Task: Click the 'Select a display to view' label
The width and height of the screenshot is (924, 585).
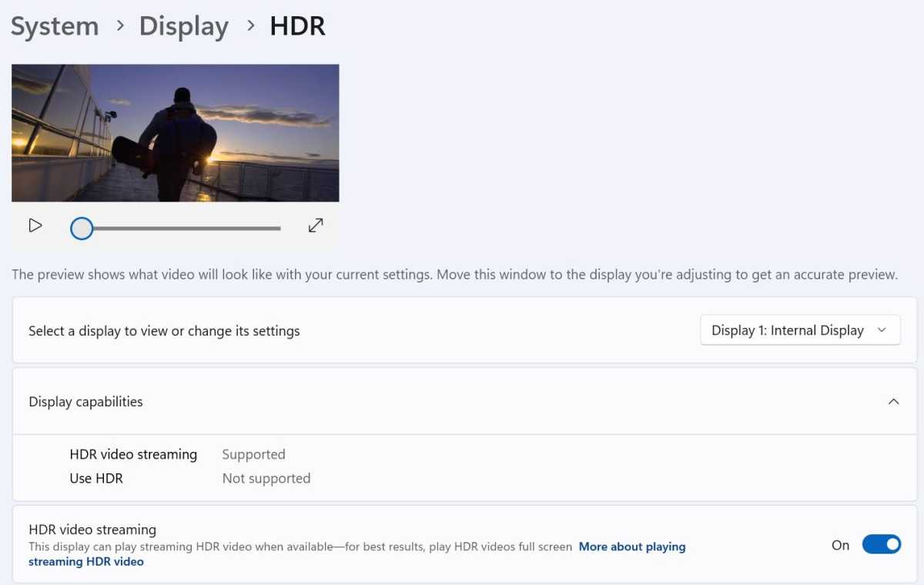Action: [164, 331]
